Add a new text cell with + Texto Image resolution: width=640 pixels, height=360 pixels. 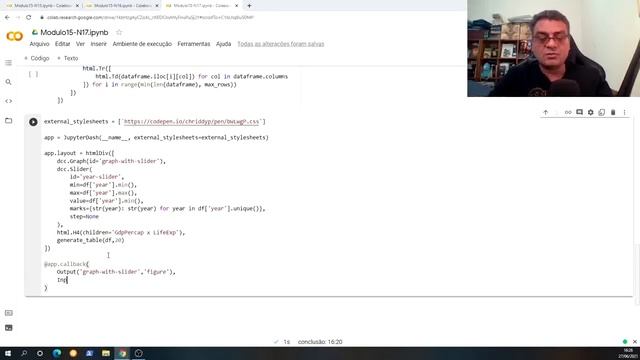point(68,58)
